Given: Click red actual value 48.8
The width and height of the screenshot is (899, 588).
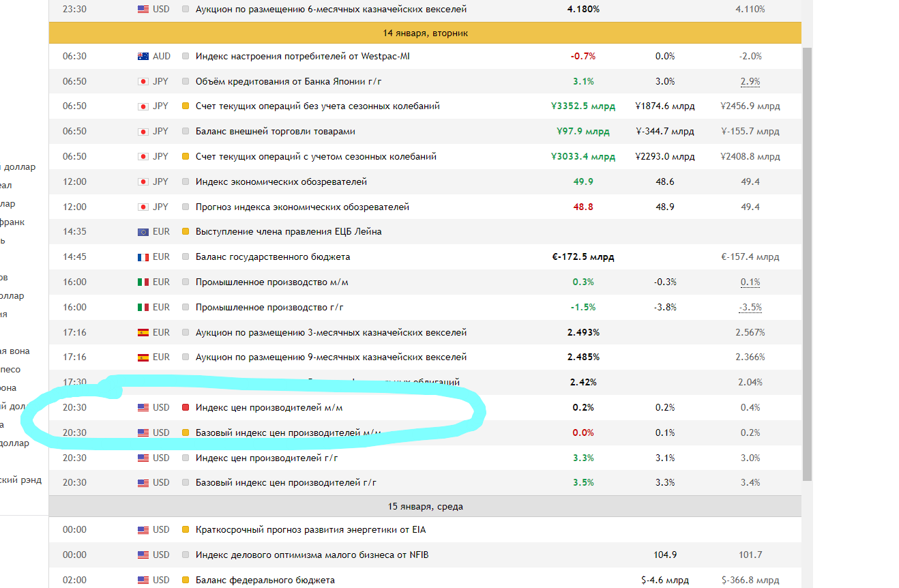Looking at the screenshot, I should [x=583, y=207].
